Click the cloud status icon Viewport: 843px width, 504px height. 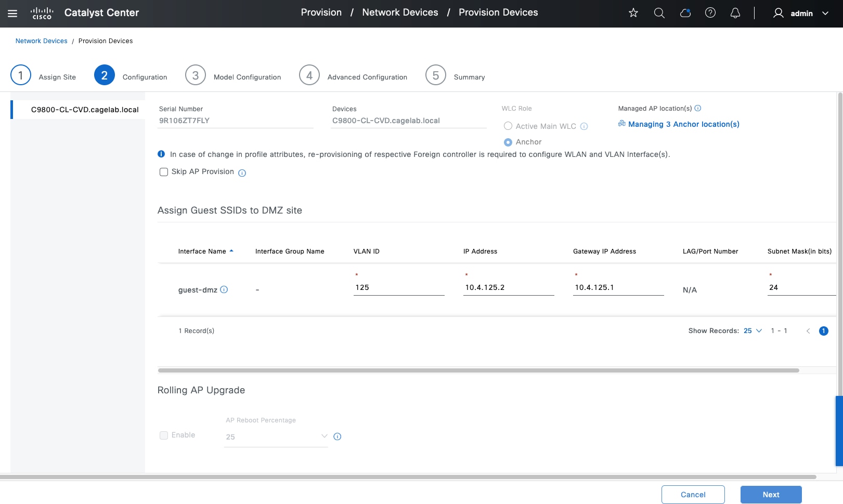click(x=685, y=13)
